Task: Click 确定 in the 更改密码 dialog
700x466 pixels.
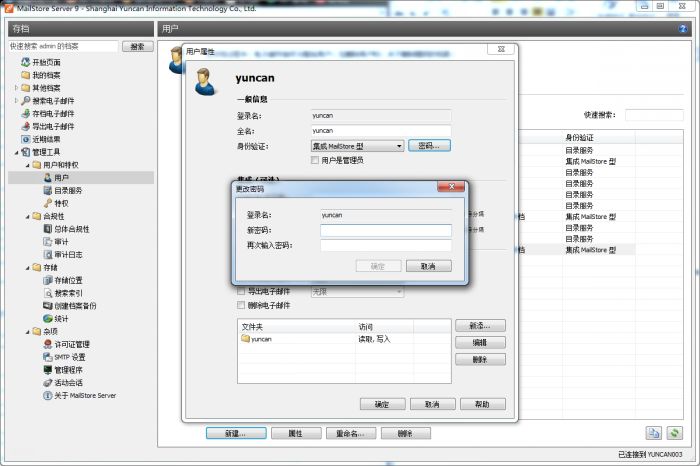Action: click(x=378, y=266)
